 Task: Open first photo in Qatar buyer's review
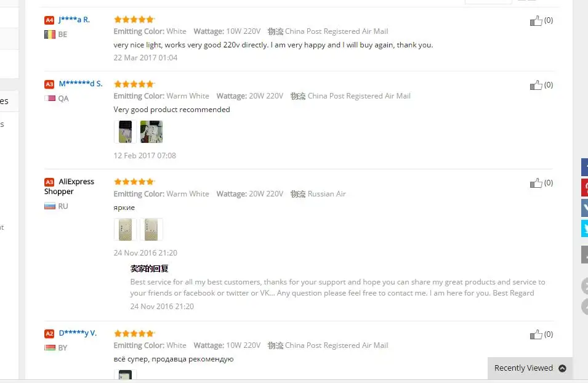tap(125, 132)
